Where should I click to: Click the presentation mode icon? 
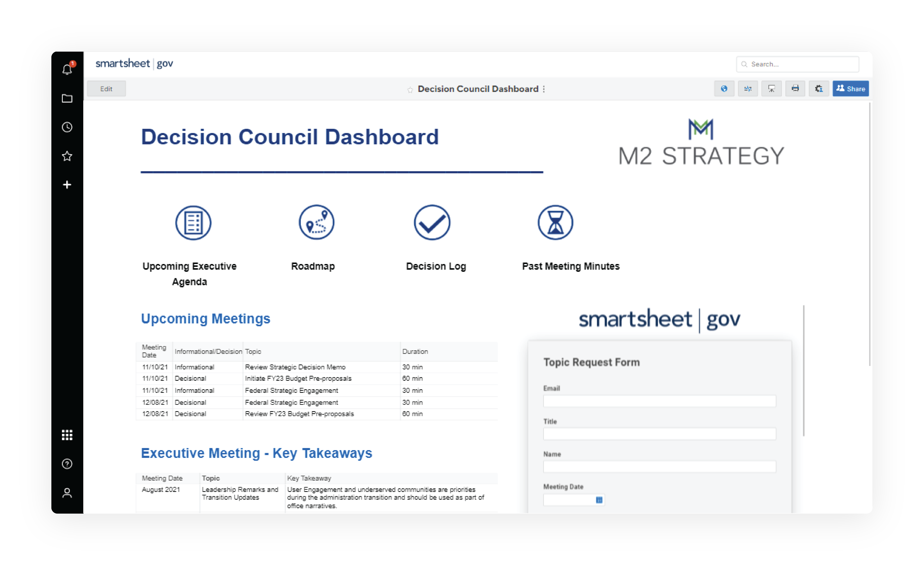(771, 89)
